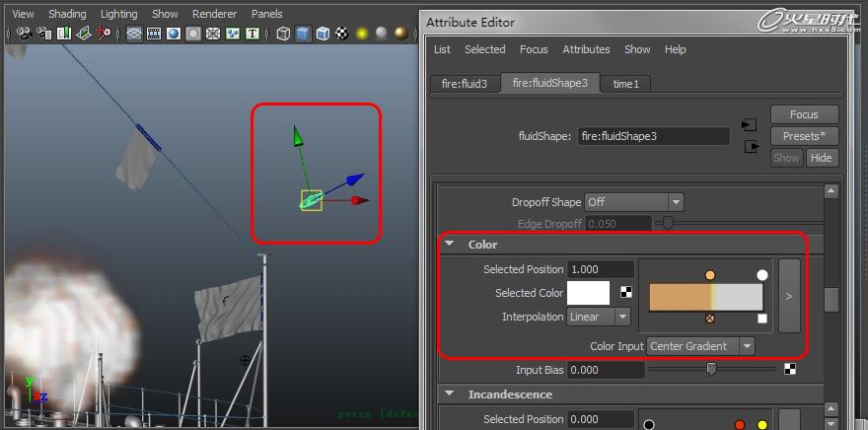
Task: Click the white Selected Color swatch
Action: tap(588, 293)
